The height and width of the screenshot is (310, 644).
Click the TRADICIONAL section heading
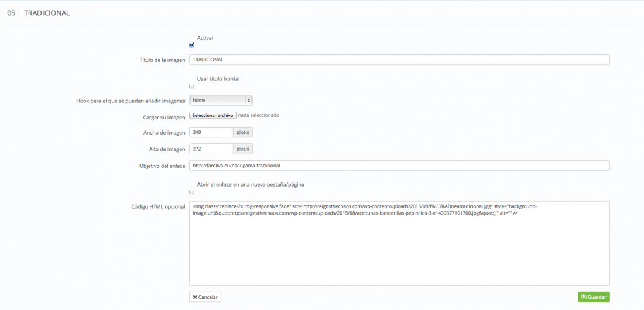[x=47, y=13]
